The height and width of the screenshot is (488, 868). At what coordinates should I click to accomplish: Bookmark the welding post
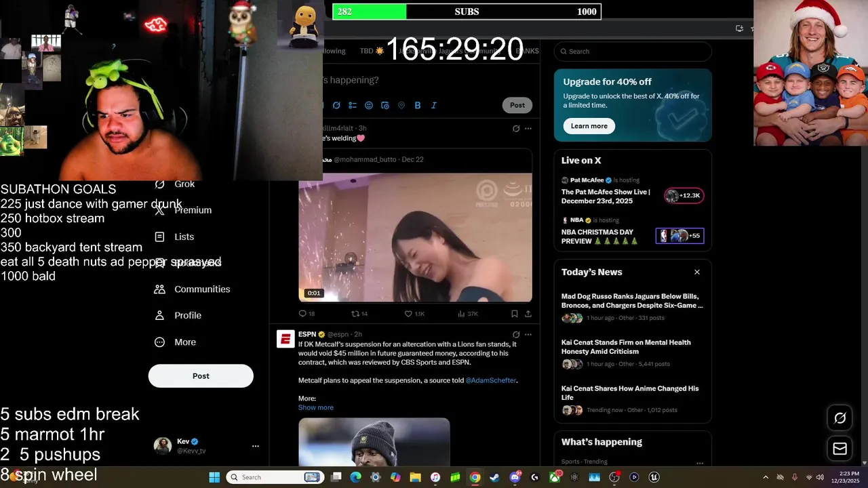coord(515,314)
